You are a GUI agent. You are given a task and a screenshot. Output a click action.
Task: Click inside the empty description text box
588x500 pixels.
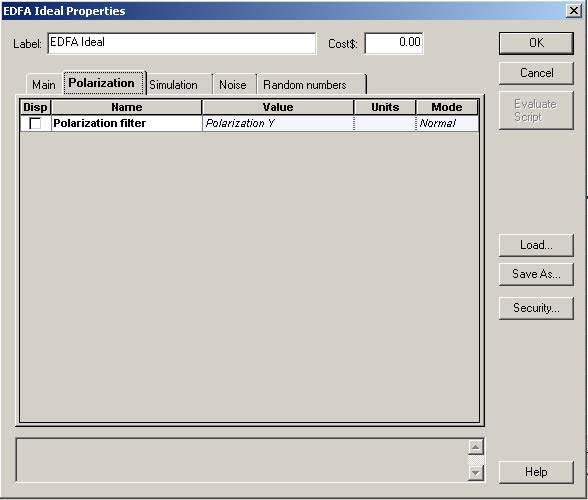click(x=242, y=460)
